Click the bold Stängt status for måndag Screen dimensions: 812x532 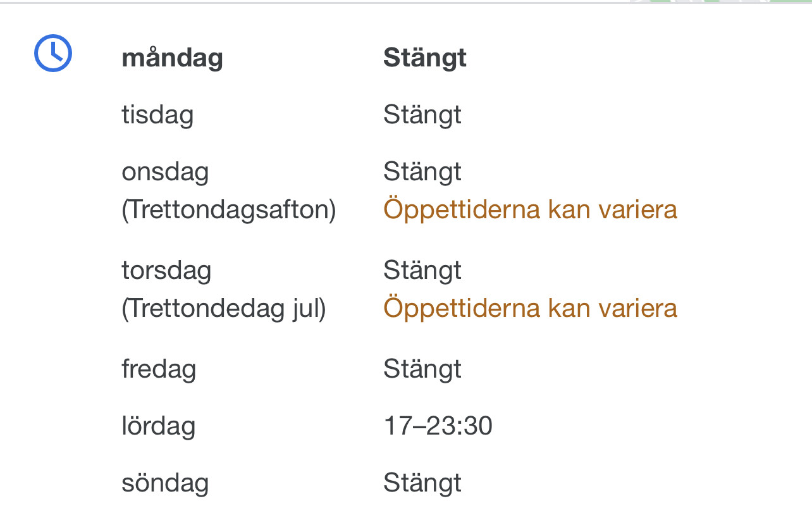click(x=425, y=58)
